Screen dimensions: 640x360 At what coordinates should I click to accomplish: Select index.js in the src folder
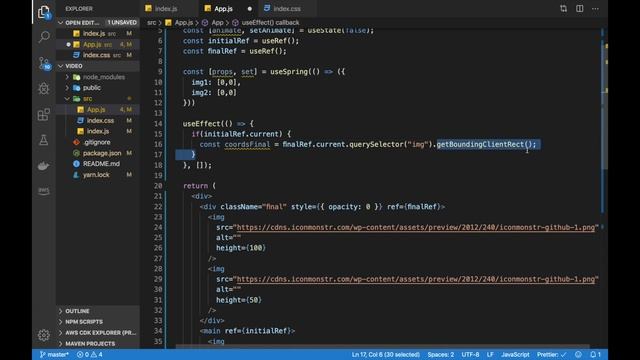[98, 131]
